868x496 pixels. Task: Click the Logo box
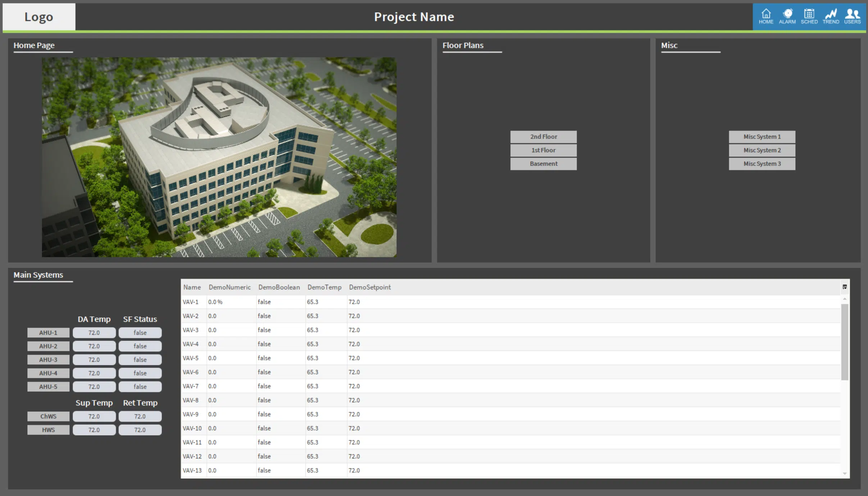[39, 17]
